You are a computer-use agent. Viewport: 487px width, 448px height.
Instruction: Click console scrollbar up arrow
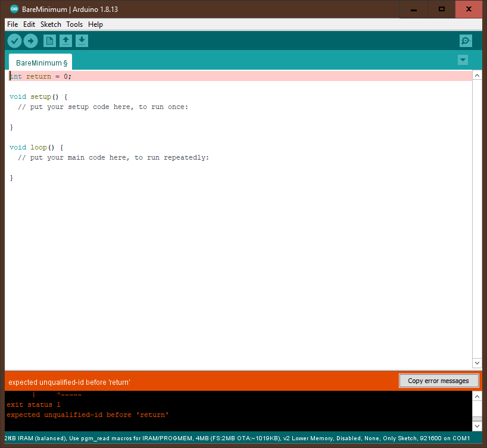tap(477, 396)
